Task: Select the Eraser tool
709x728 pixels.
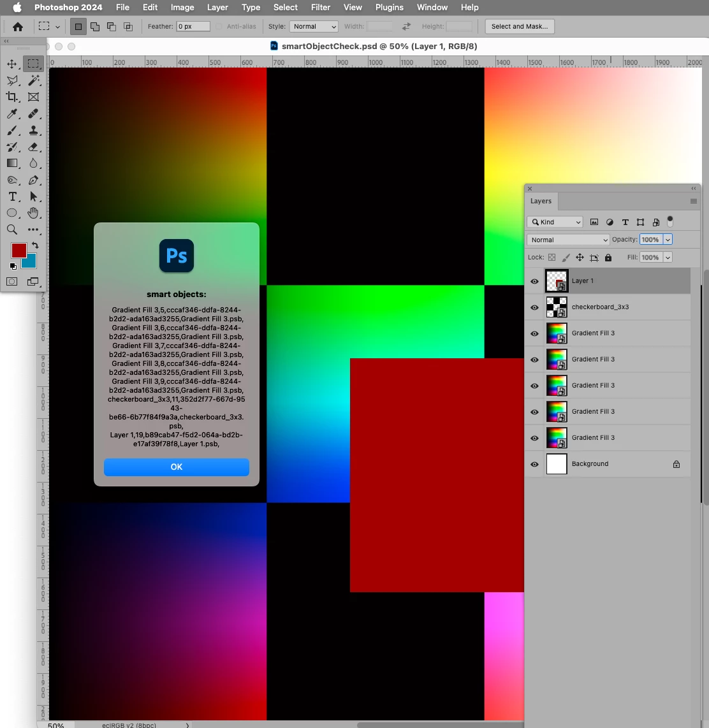Action: 33,147
